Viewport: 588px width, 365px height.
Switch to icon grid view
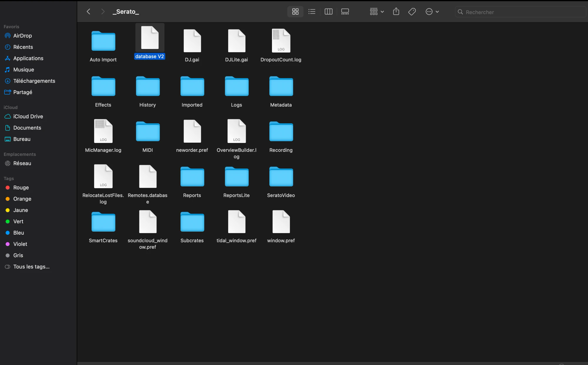[295, 11]
